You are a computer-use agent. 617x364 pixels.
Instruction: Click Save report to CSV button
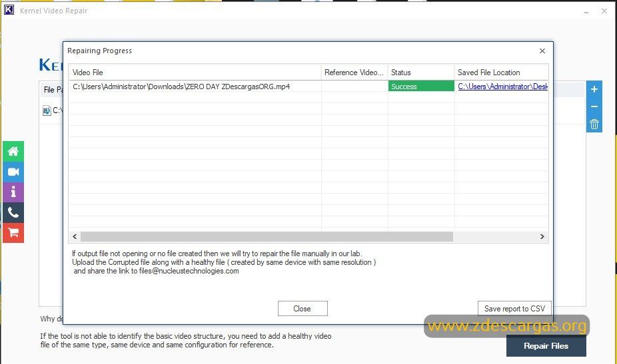(x=514, y=309)
